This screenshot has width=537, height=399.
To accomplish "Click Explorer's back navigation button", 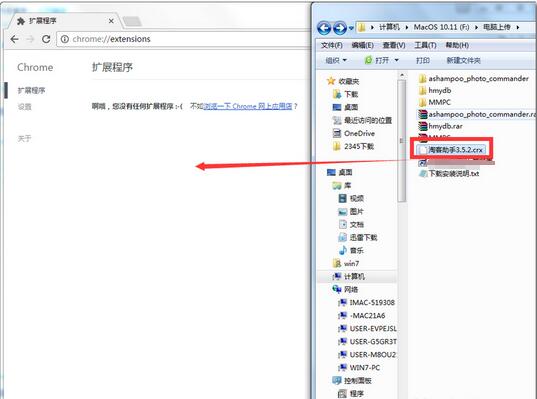I will [324, 28].
